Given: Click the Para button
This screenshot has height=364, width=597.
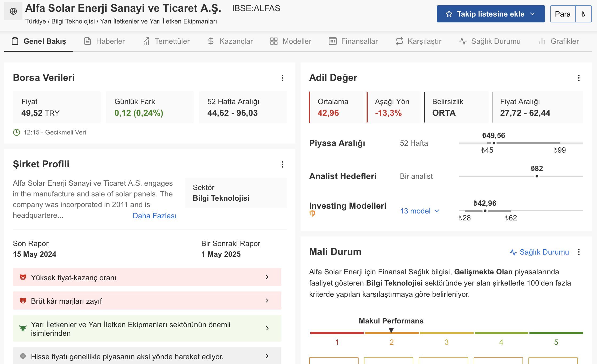Looking at the screenshot, I should click(563, 14).
